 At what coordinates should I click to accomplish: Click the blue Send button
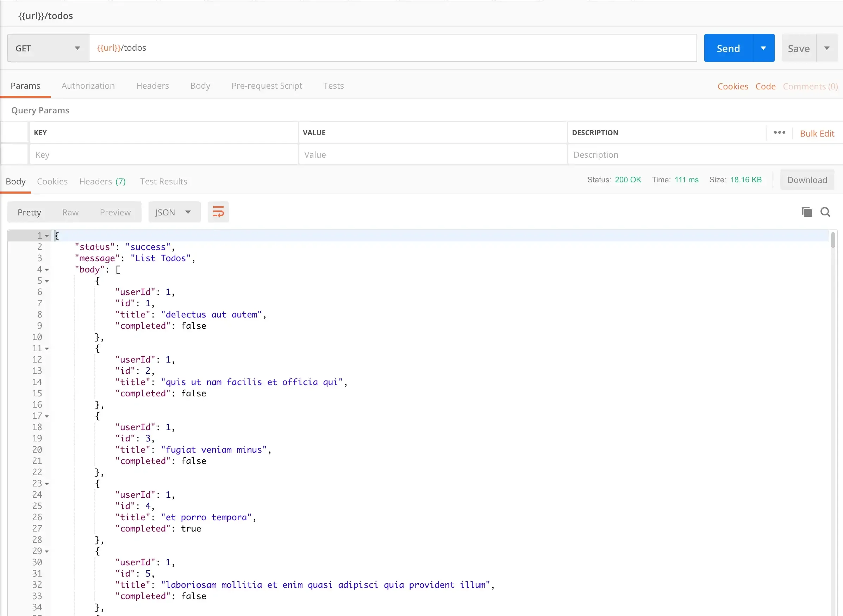(728, 48)
